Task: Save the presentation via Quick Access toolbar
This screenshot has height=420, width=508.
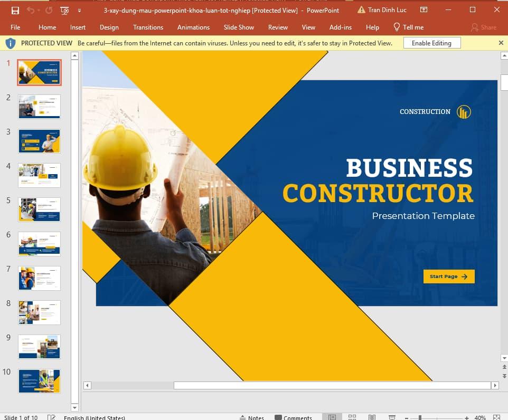Action: [x=15, y=10]
